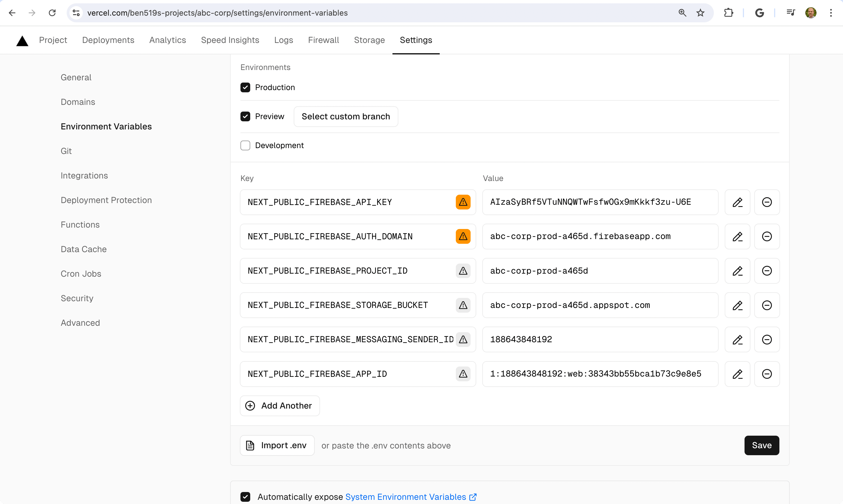843x504 pixels.
Task: Click delete icon for NEXT_PUBLIC_FIREBASE_APP_ID
Action: point(767,374)
